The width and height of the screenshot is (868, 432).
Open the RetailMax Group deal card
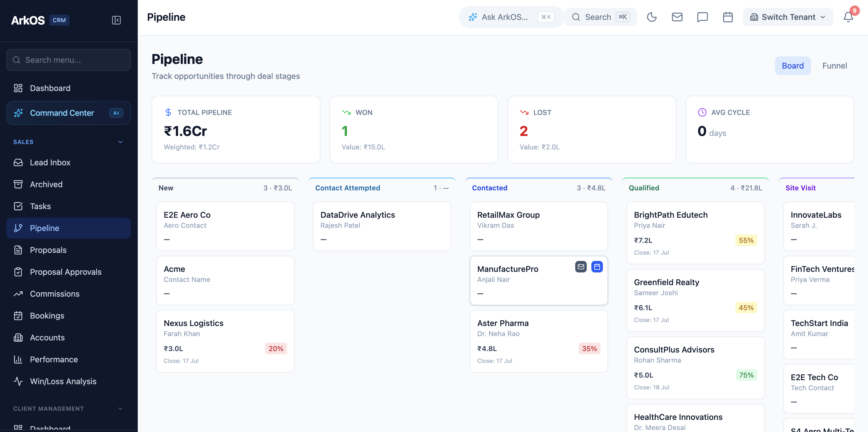click(x=538, y=226)
